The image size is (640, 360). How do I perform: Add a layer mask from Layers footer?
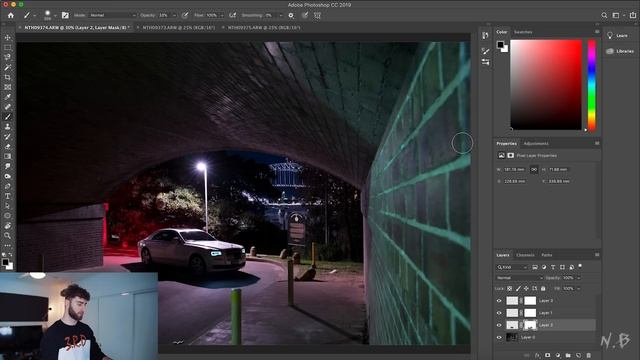[548, 356]
